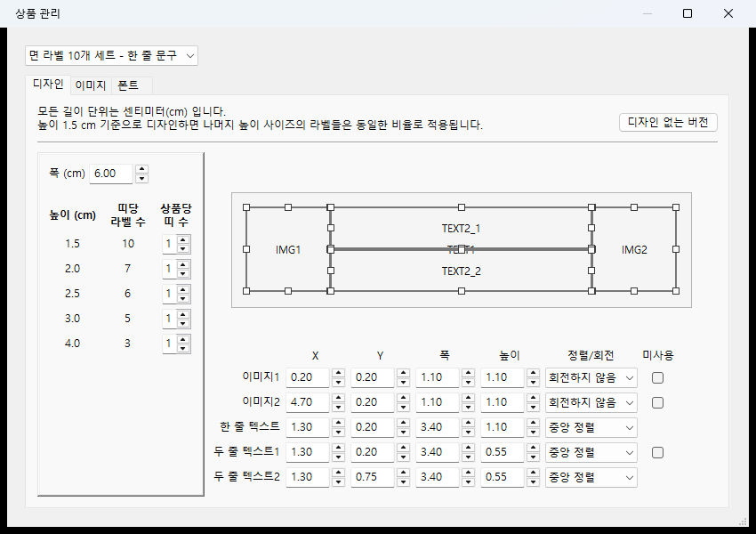Screen dimensions: 756x534
Task: Click 두 줄 텍스트1 높이 field 0.55
Action: click(x=503, y=452)
